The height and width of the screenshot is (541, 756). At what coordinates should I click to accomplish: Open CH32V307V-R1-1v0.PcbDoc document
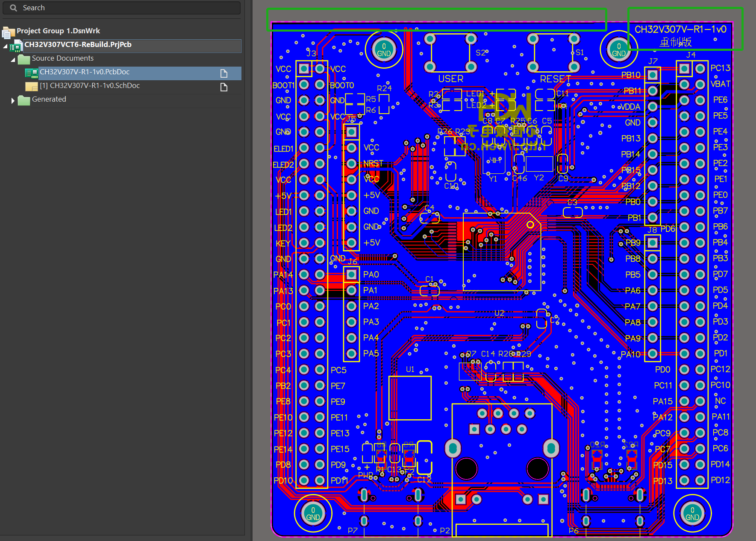click(85, 72)
